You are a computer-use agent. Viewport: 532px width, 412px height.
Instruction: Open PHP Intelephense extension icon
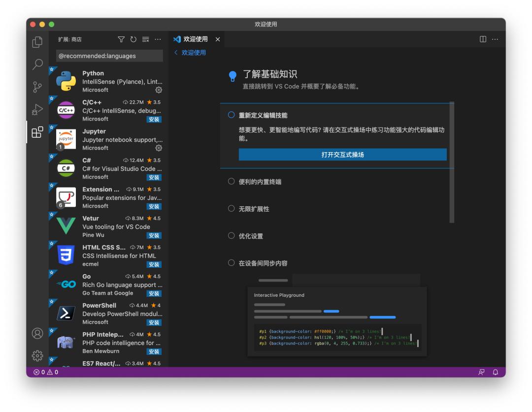coord(66,343)
